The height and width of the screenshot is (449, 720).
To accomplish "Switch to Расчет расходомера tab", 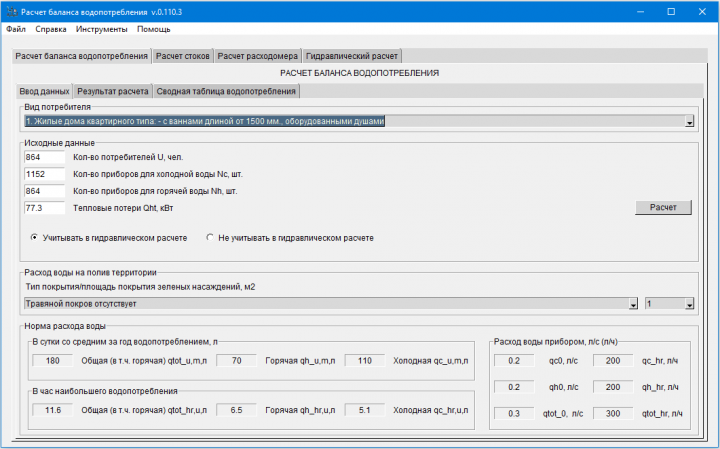I will click(x=257, y=56).
